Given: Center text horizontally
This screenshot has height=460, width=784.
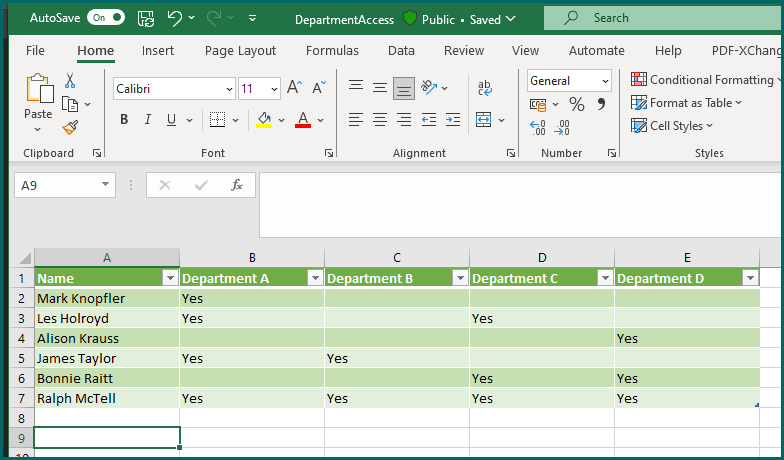Looking at the screenshot, I should tap(380, 120).
